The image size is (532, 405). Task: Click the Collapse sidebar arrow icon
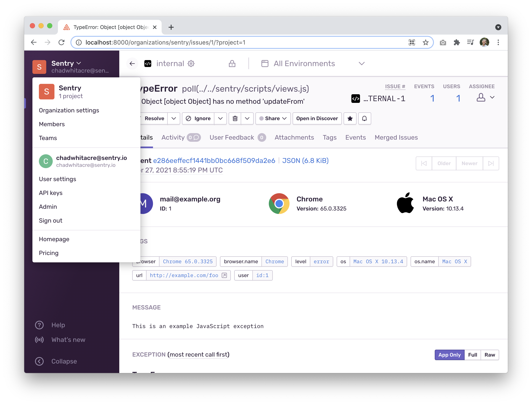(x=39, y=361)
